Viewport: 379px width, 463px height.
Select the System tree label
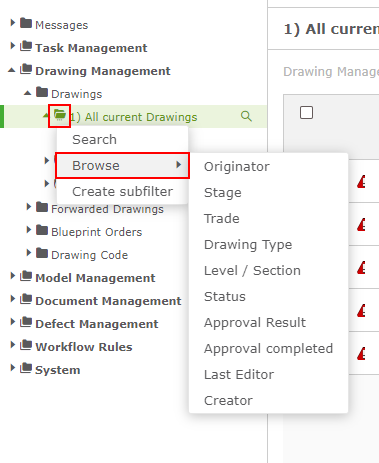pos(58,370)
